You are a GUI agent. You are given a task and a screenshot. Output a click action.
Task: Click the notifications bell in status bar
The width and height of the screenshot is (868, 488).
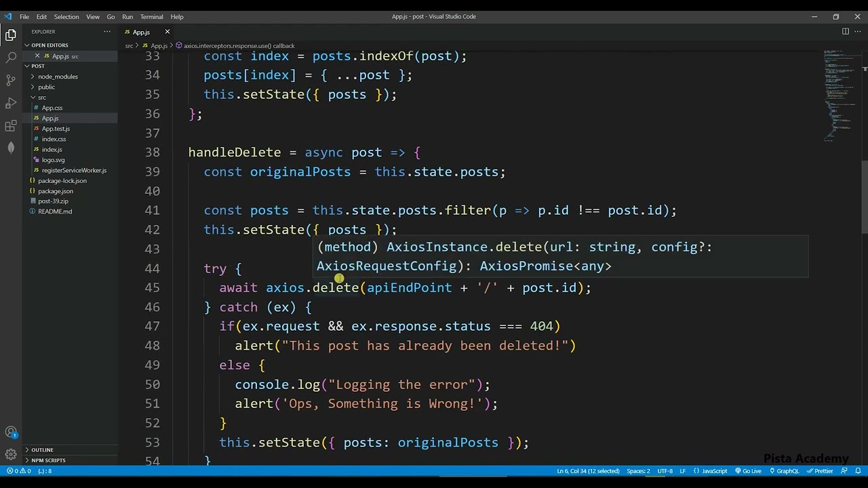tap(859, 471)
